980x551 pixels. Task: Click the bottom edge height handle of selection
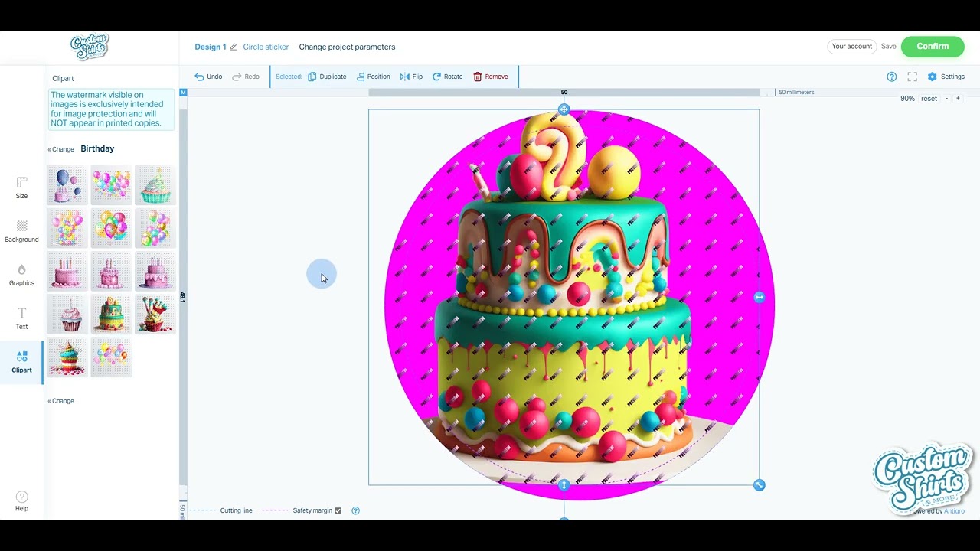tap(564, 485)
